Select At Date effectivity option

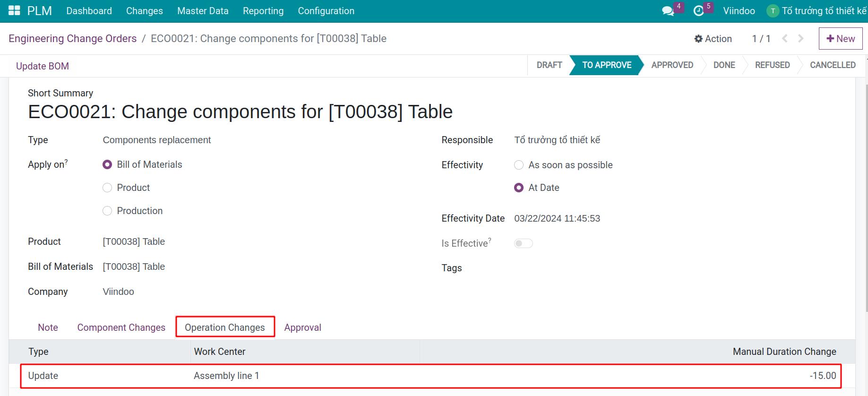coord(519,188)
